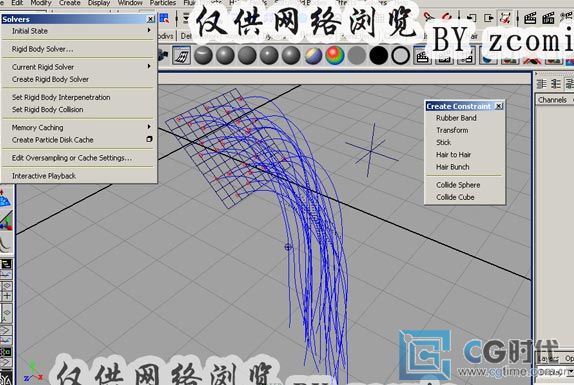This screenshot has width=574, height=385.
Task: Open Create Particle Disk Cache option box
Action: point(149,139)
